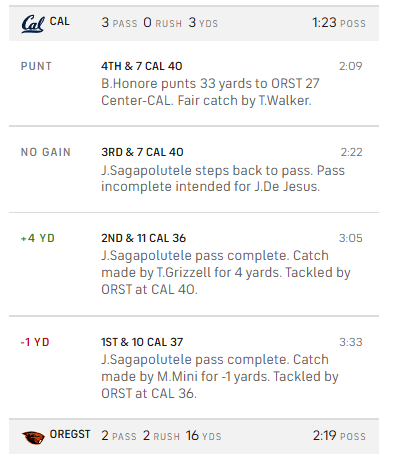
Task: Click the 2:19 POSS time for OREGST
Action: [339, 436]
